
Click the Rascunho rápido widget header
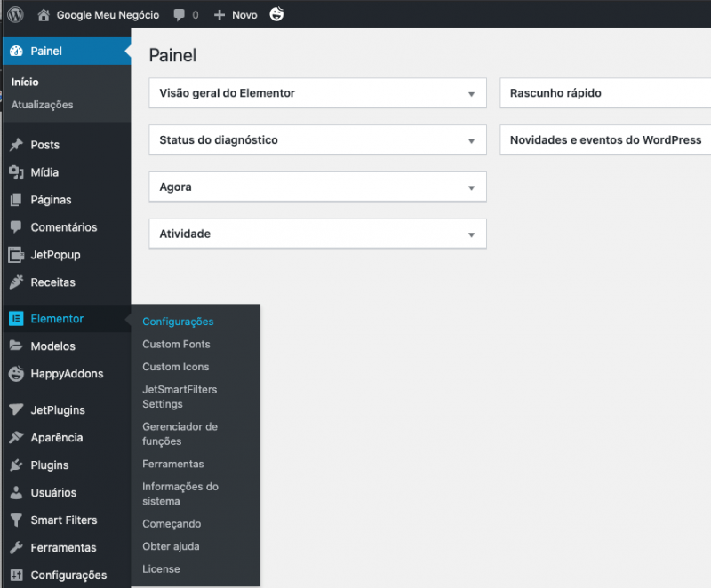605,93
